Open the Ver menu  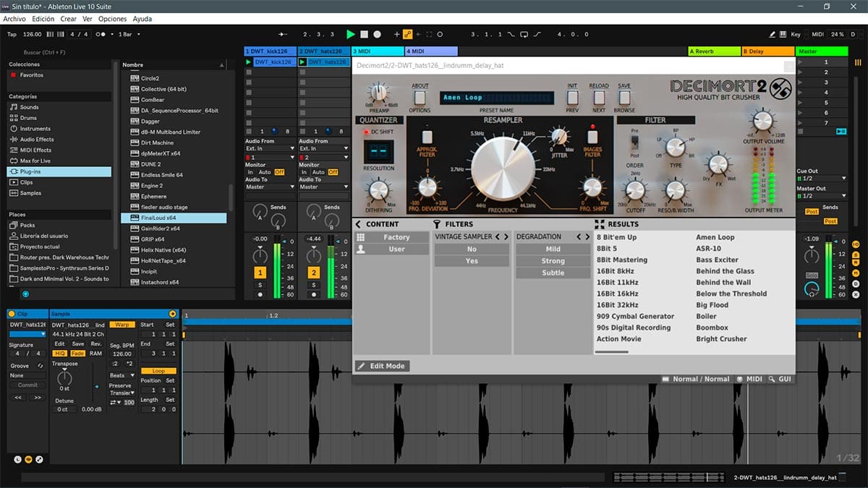point(88,19)
